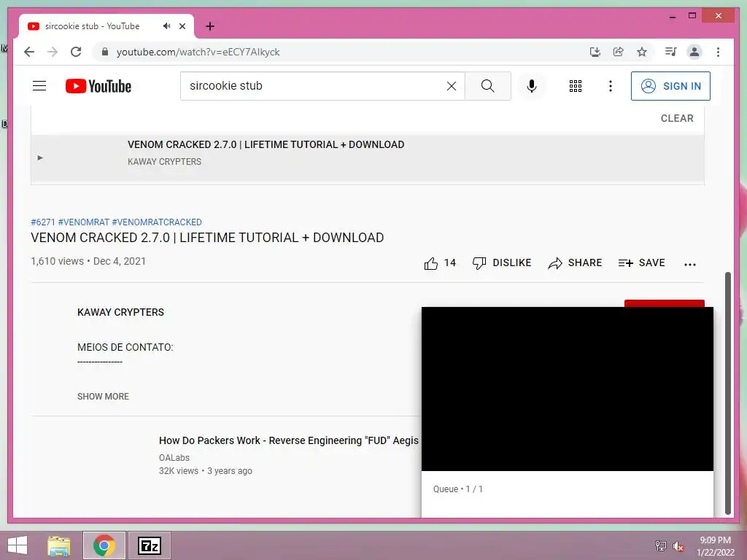Screen dimensions: 747x560
Task: Open File Explorer from taskbar
Action: [58, 545]
